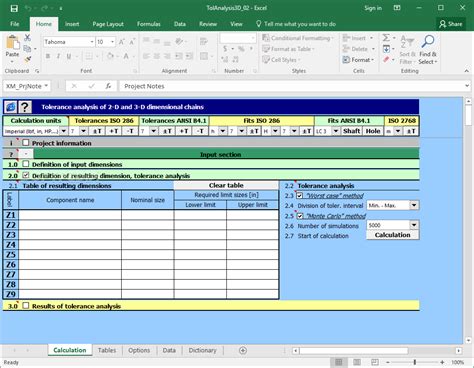Toggle Italic formatting

pyautogui.click(x=58, y=56)
